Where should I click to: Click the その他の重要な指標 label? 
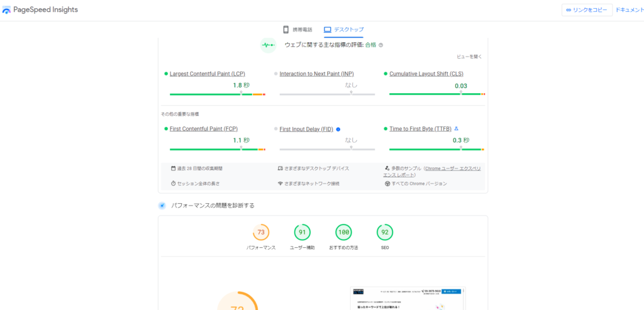[180, 114]
